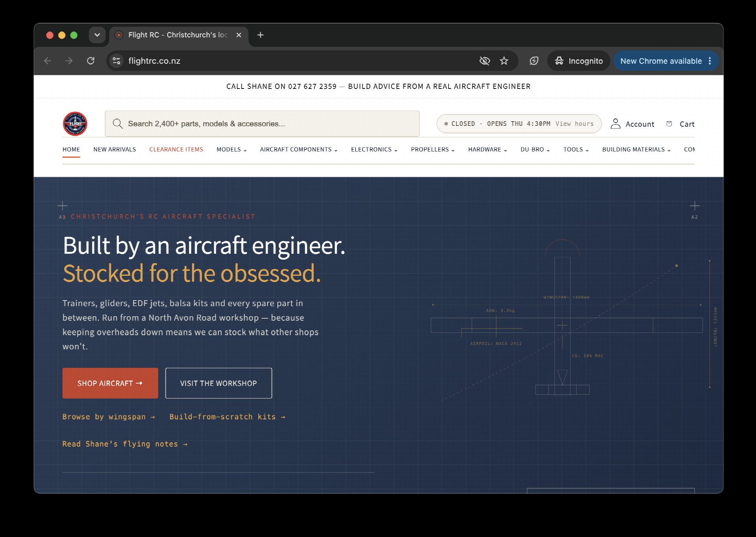Expand the Du-Bro menu

coord(535,149)
